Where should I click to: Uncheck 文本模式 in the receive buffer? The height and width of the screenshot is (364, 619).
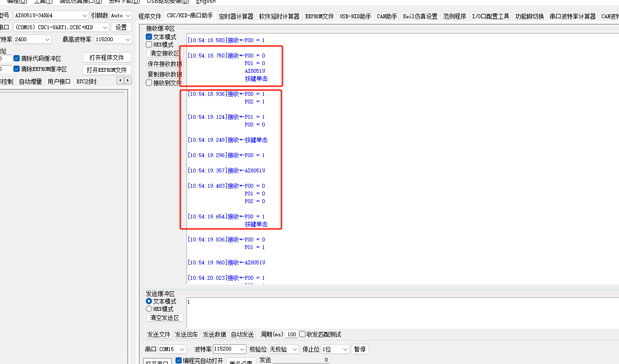(149, 37)
